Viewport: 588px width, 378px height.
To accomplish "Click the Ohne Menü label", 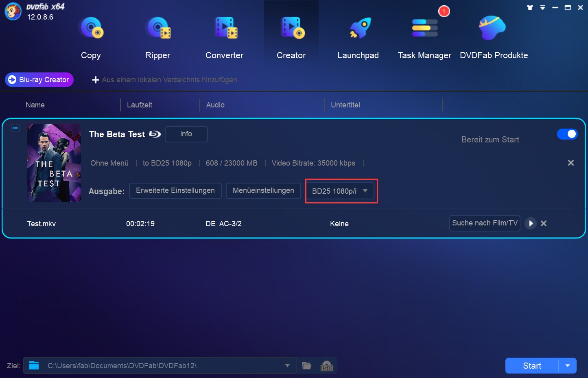I will (x=109, y=163).
